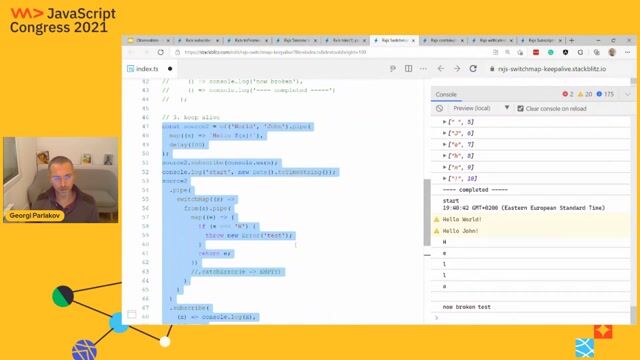The image size is (640, 360).
Task: Click the editor vertical scrollbar thumb
Action: (427, 212)
